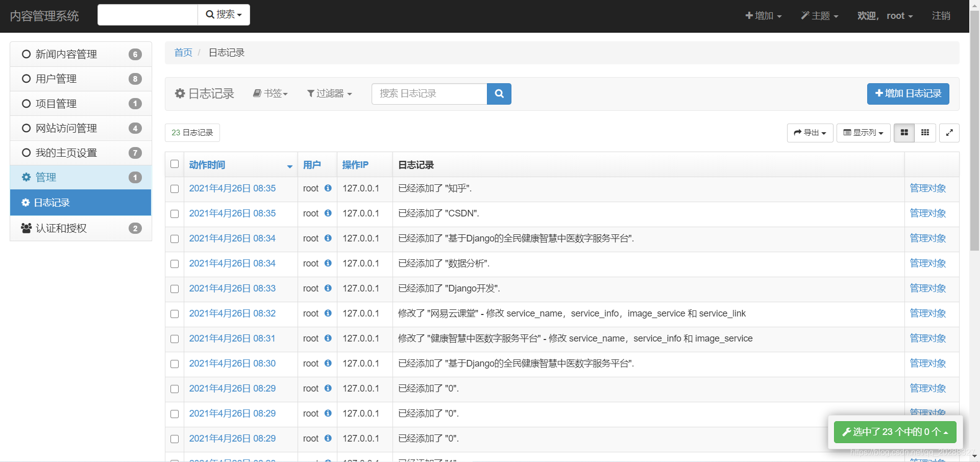Open 管理对象 link in the 知乎 row
Viewport: 980px width, 462px height.
coord(928,188)
